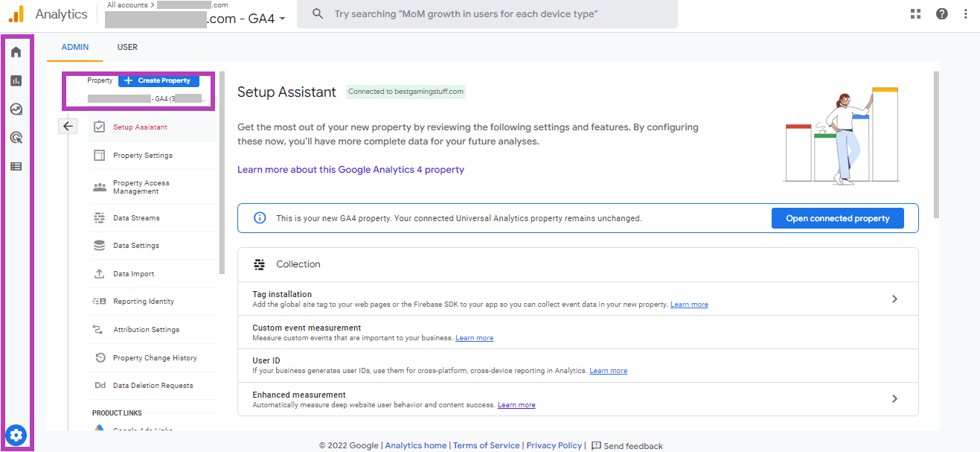Open the Home icon in left sidebar
This screenshot has height=452, width=980.
(16, 52)
